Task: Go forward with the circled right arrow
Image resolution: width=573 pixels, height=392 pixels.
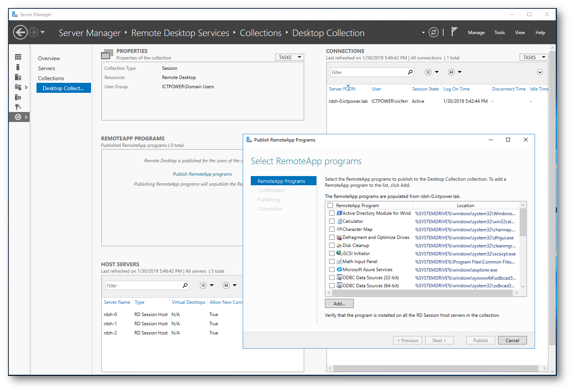Action: point(34,32)
